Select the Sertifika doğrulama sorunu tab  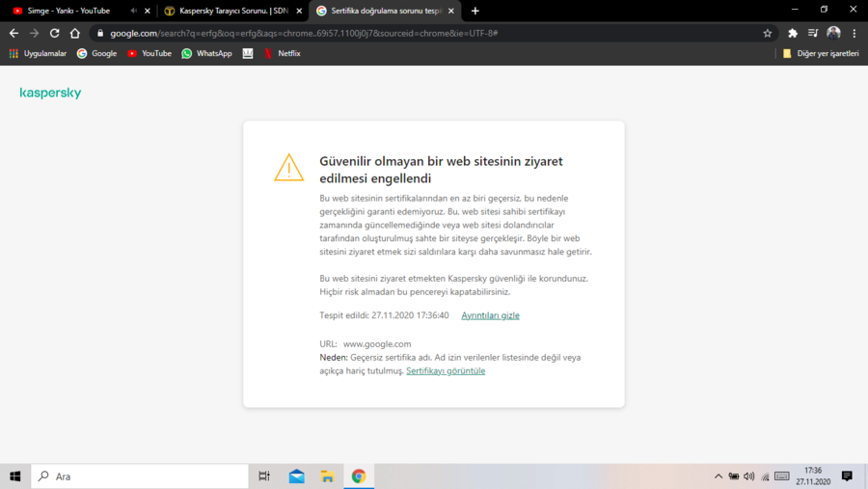click(386, 11)
